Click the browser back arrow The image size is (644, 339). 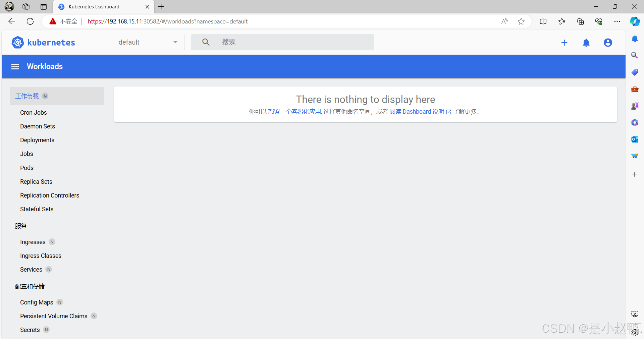pos(12,21)
